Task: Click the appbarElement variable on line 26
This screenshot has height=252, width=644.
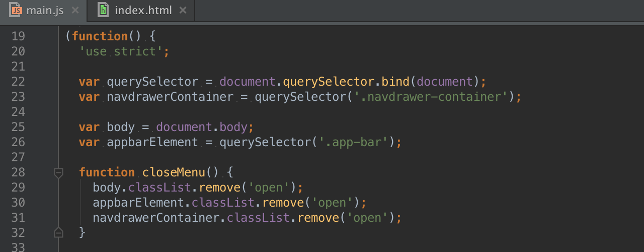Action: point(152,142)
